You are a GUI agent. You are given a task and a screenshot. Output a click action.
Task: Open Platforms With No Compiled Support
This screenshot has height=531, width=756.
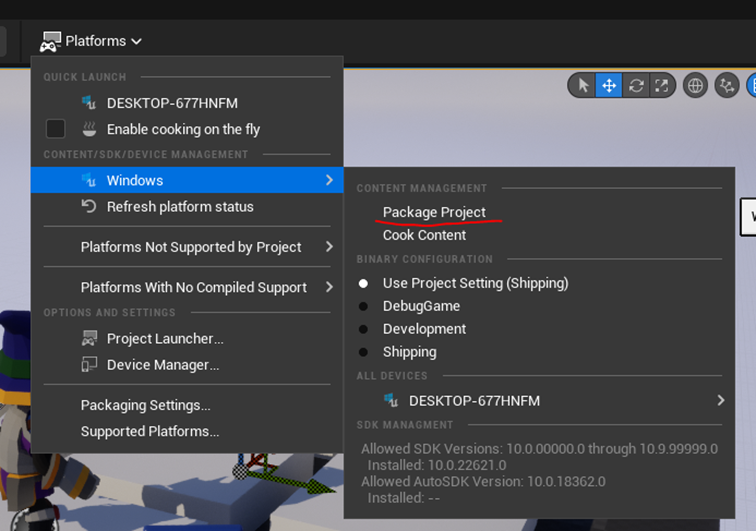pos(187,287)
